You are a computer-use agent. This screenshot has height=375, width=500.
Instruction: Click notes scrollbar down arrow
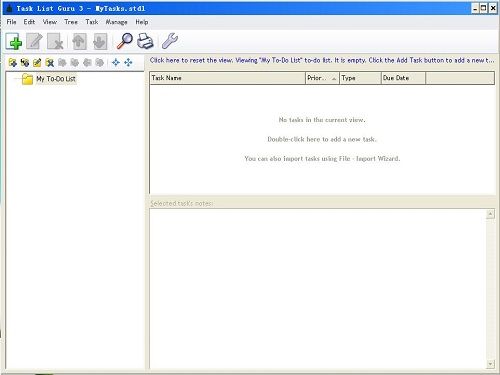pyautogui.click(x=490, y=364)
